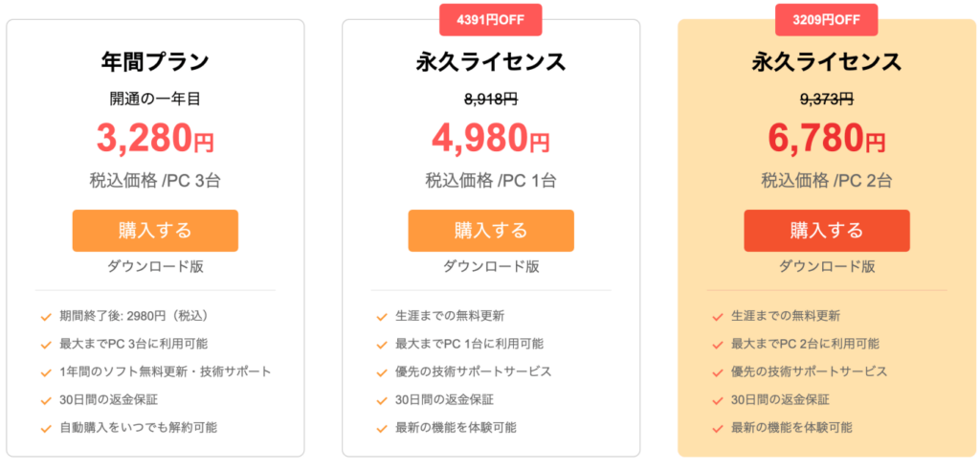This screenshot has width=980, height=472.
Task: Click the 3209円OFF discount badge
Action: click(x=827, y=19)
